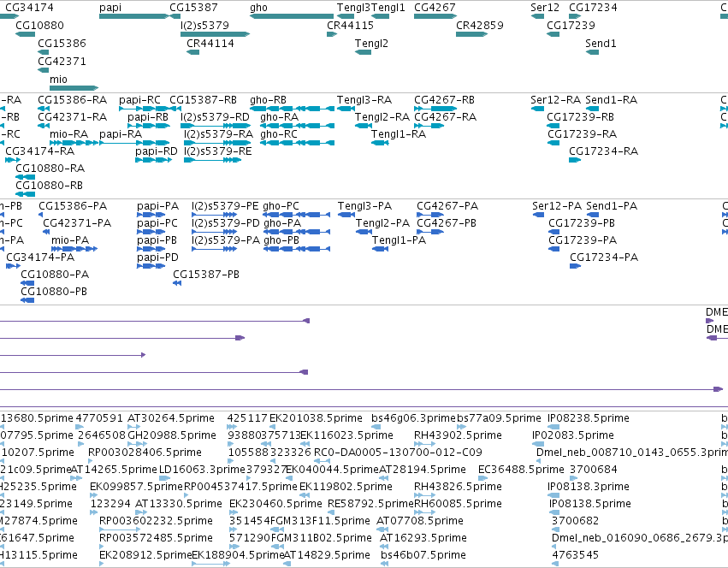Select the CG17234-RA transcript label

(x=604, y=151)
